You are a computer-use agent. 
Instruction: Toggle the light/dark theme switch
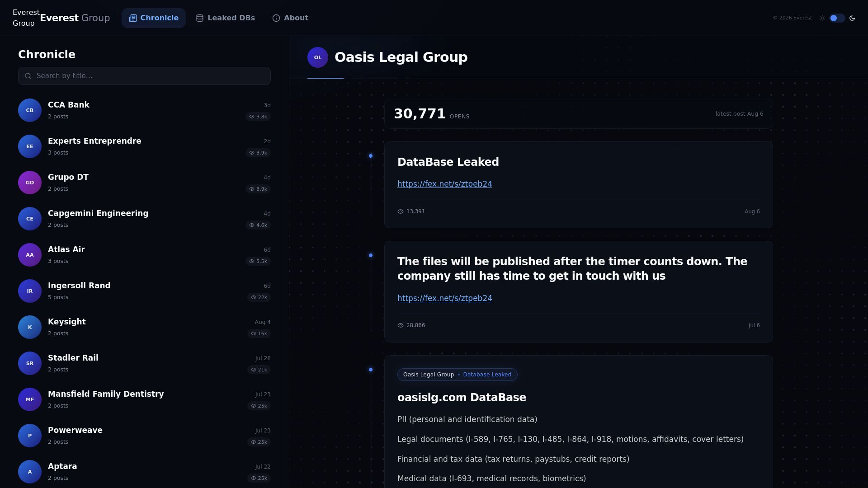click(x=837, y=18)
